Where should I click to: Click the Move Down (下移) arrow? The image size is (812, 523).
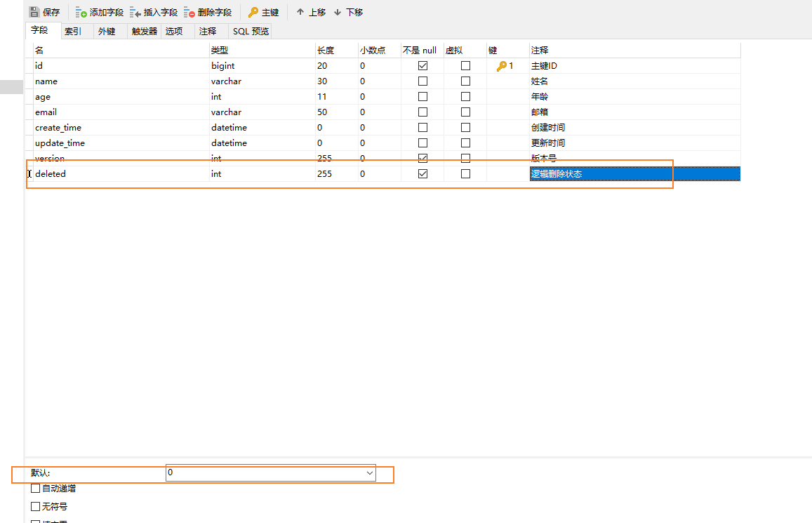(x=338, y=12)
